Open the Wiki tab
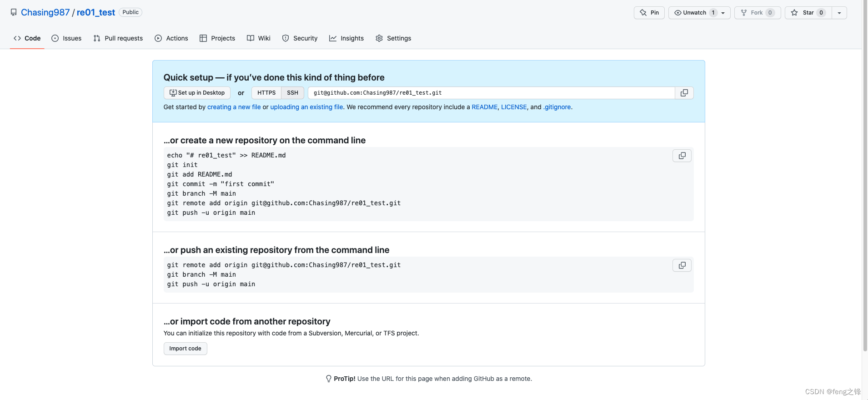868x400 pixels. [x=259, y=38]
